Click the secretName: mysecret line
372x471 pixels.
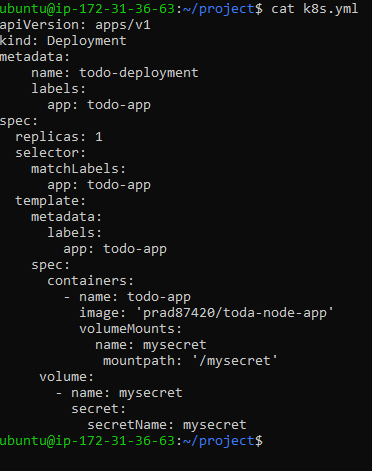(167, 425)
